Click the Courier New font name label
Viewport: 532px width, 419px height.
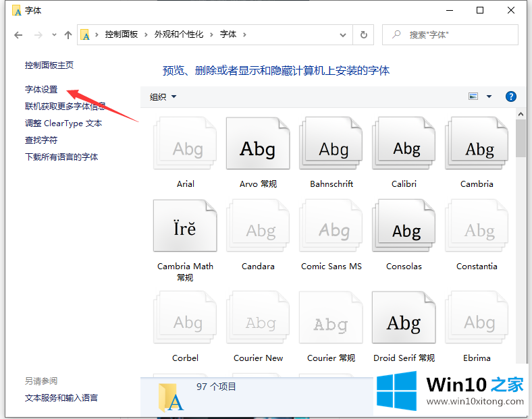(258, 358)
